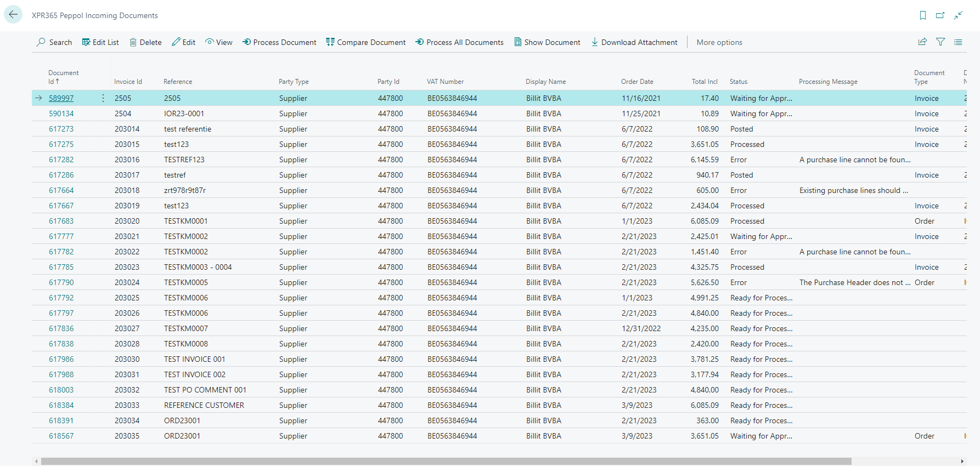Toggle the filter pane icon

click(x=940, y=42)
